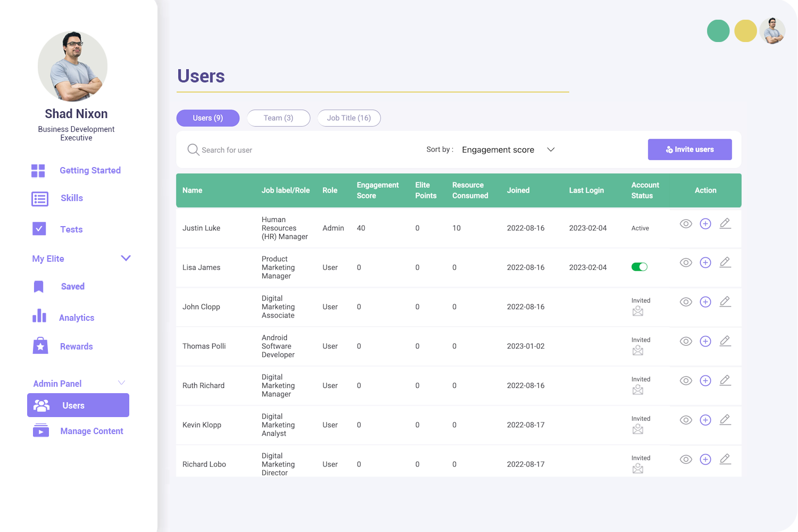Click the plus circle icon for Lisa James
Screen dimensions: 798x532
705,263
